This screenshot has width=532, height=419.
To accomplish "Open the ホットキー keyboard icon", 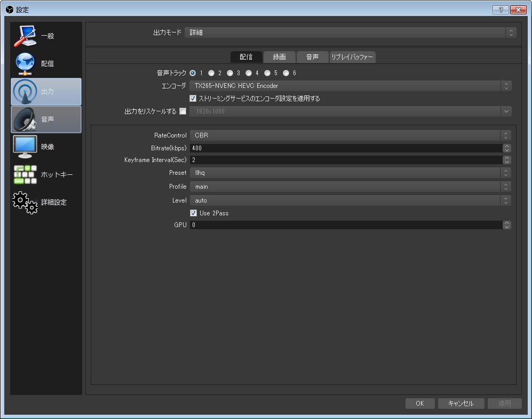I will tap(25, 175).
